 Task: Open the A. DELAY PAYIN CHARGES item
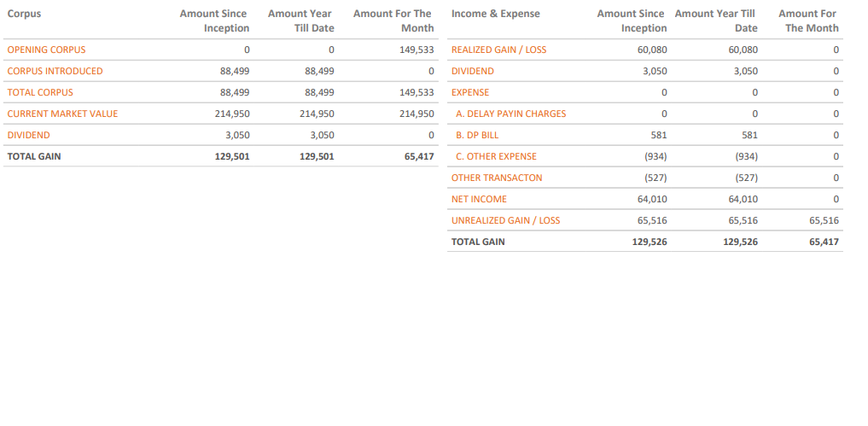pyautogui.click(x=510, y=114)
